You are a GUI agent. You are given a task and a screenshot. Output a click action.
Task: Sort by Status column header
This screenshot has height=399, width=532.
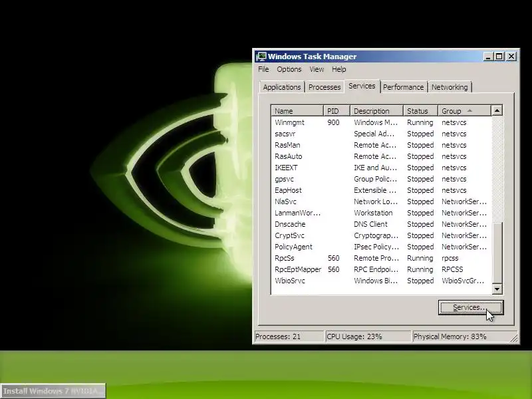(421, 111)
